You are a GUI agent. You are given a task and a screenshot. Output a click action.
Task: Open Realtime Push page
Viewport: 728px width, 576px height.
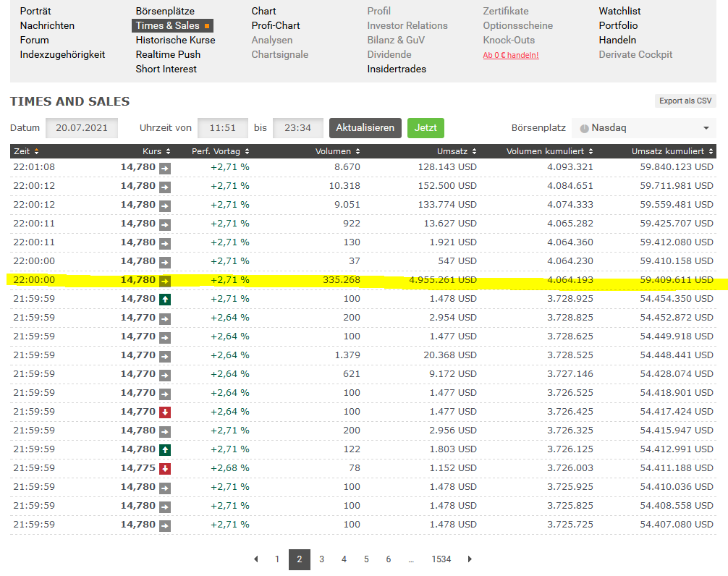click(168, 54)
